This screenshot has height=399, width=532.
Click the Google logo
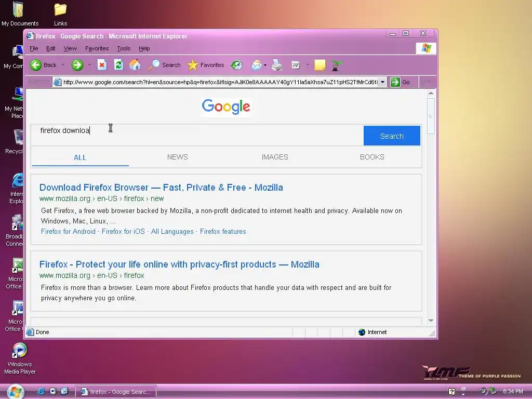pyautogui.click(x=227, y=107)
